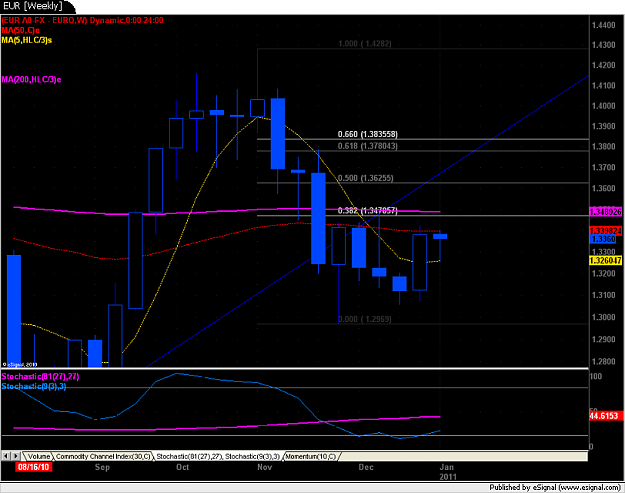Screen dimensions: 625x493
Task: Click the Stochastic(81(27),27) study label
Action: coord(40,377)
